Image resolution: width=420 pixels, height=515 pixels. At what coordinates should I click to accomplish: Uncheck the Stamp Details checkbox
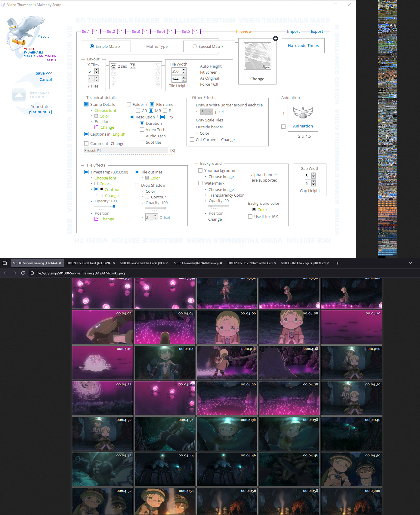tap(86, 104)
